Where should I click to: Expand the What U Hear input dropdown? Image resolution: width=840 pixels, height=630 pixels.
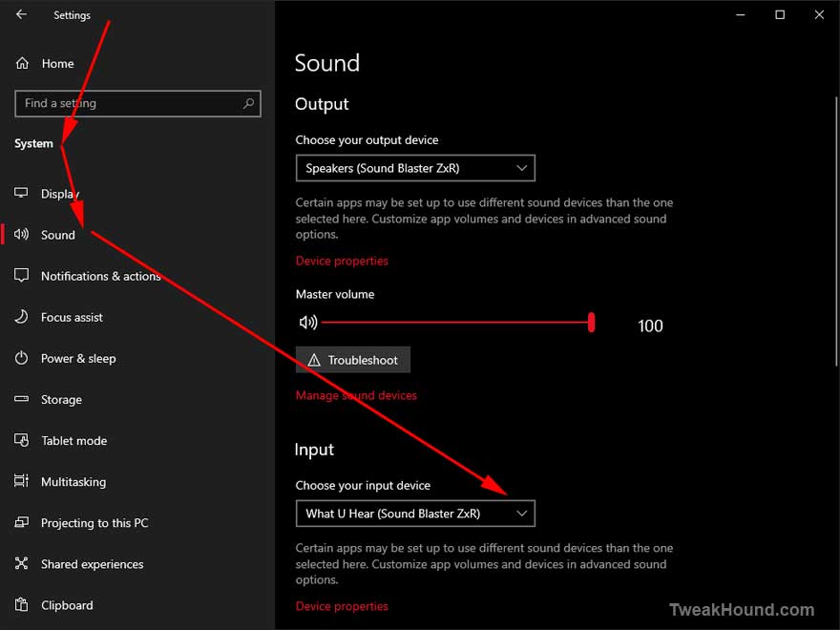tap(415, 514)
